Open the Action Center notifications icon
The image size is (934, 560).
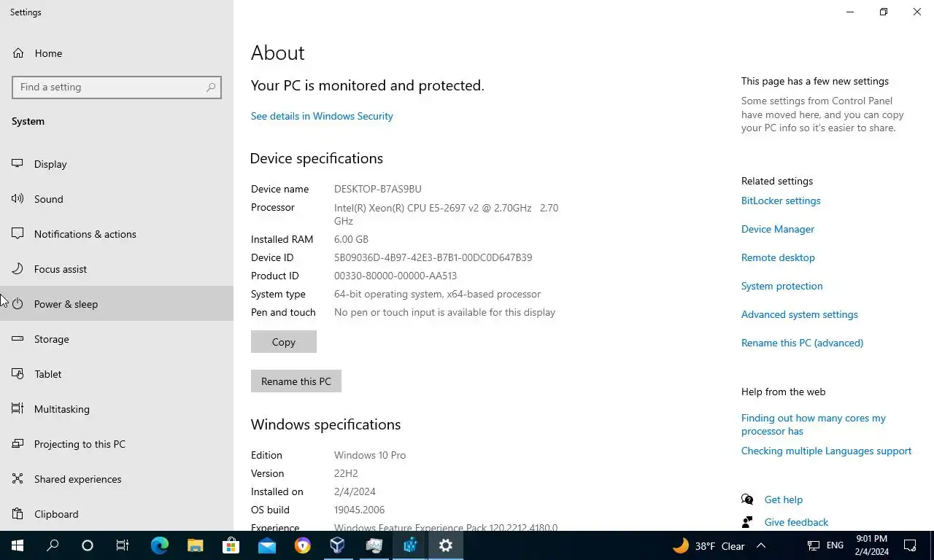coord(910,545)
